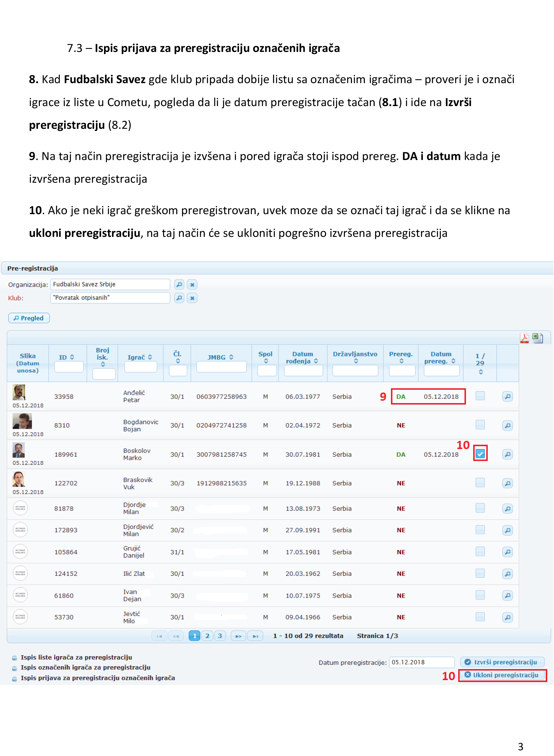This screenshot has width=554, height=756.
Task: Click the Ukloni preregistraciju button
Action: pyautogui.click(x=502, y=675)
